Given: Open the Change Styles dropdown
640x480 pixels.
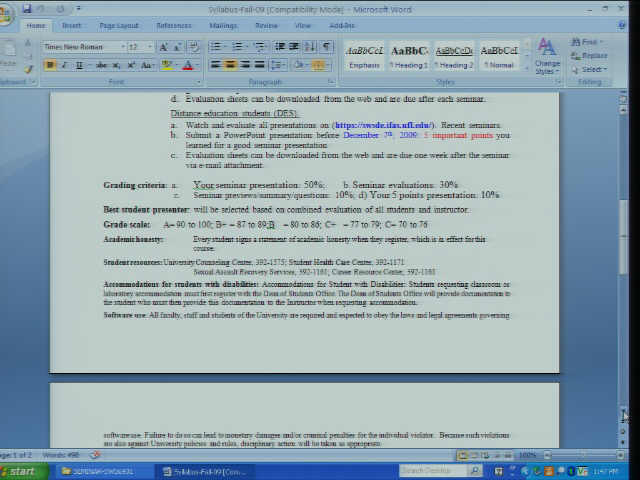Looking at the screenshot, I should pos(547,57).
